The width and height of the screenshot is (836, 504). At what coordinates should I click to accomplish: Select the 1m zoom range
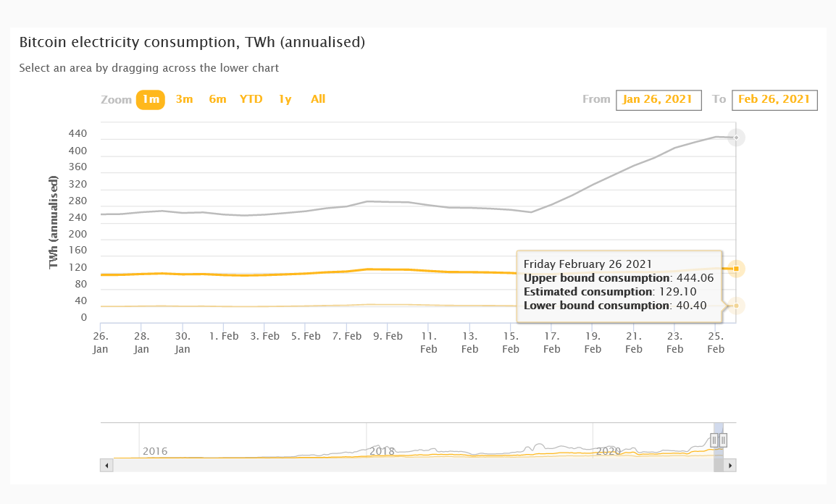(x=151, y=100)
